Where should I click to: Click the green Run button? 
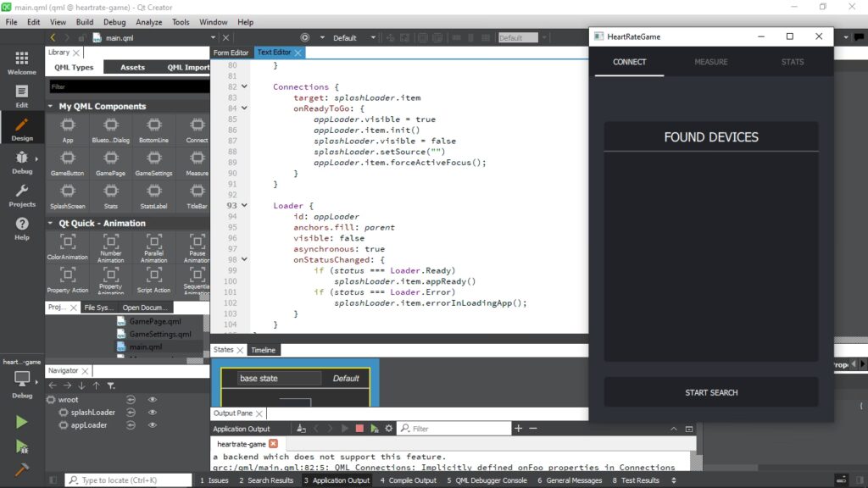pyautogui.click(x=21, y=422)
